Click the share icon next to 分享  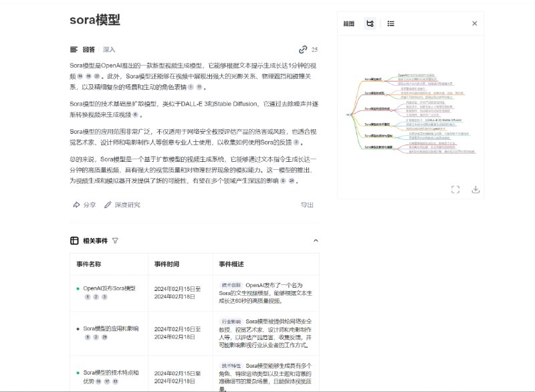pos(76,205)
